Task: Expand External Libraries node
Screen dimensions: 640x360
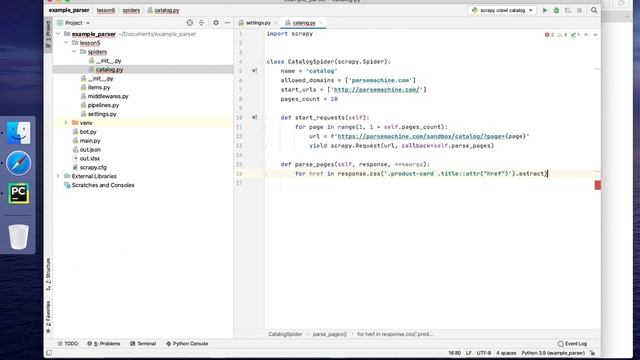Action: (58, 176)
